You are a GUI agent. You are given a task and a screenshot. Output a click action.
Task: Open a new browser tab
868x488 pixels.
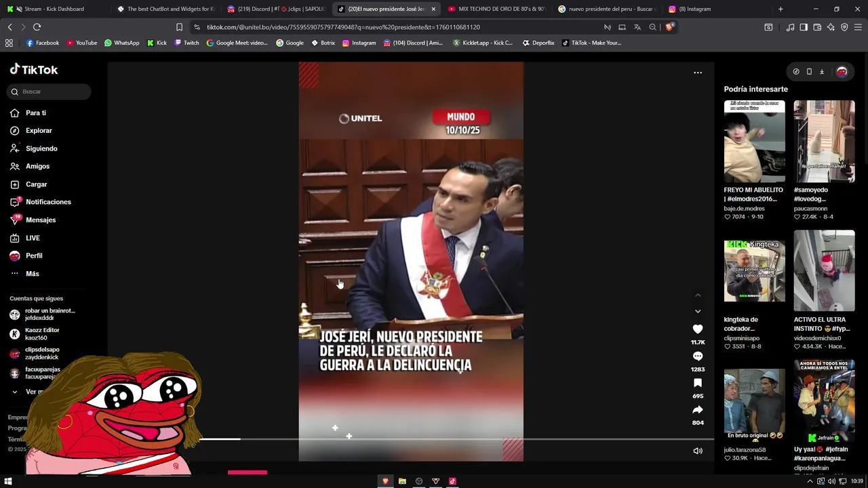tap(781, 9)
